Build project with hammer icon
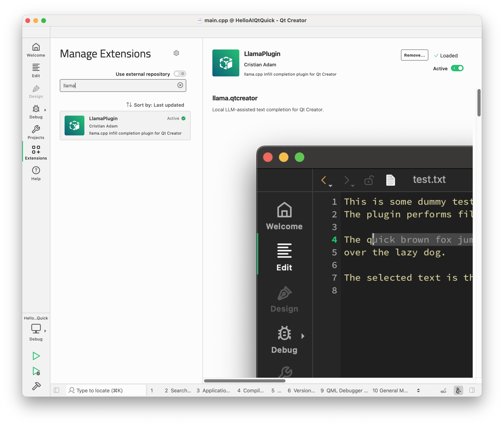The height and width of the screenshot is (426, 504). 36,386
